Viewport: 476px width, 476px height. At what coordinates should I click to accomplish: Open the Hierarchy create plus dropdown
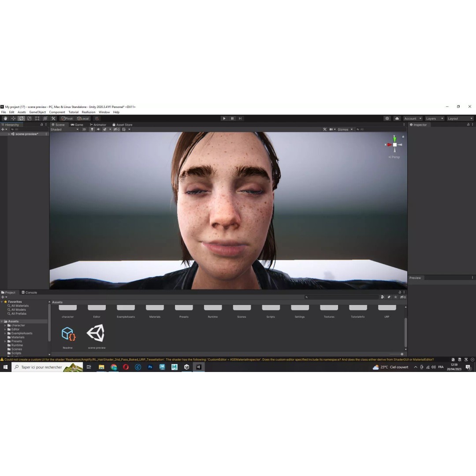coord(4,129)
